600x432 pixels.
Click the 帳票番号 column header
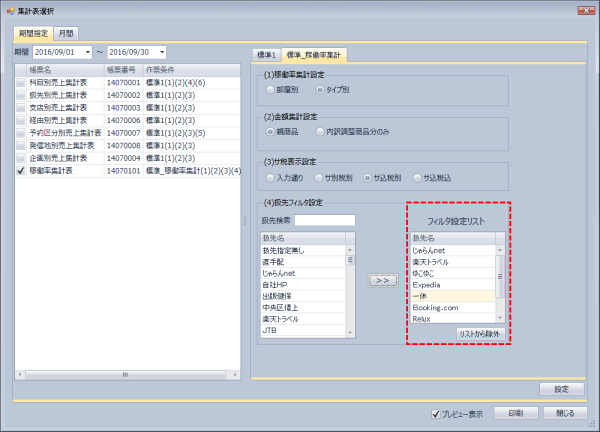[x=124, y=70]
